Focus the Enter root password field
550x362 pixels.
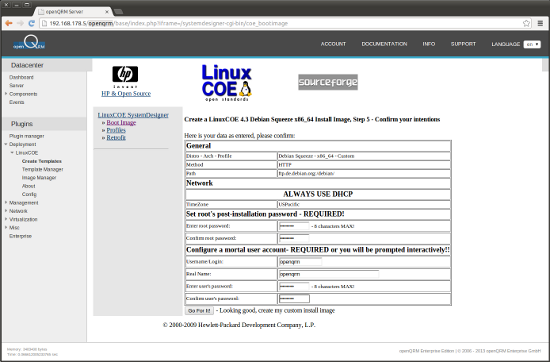tap(294, 226)
